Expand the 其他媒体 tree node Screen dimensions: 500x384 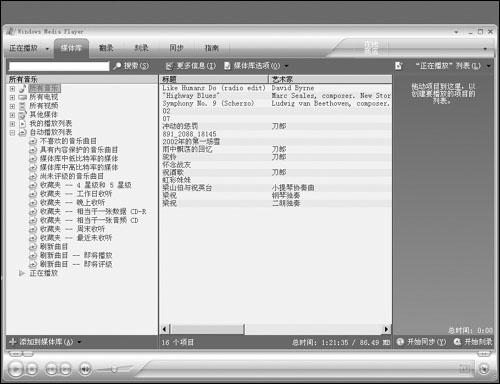[12, 115]
